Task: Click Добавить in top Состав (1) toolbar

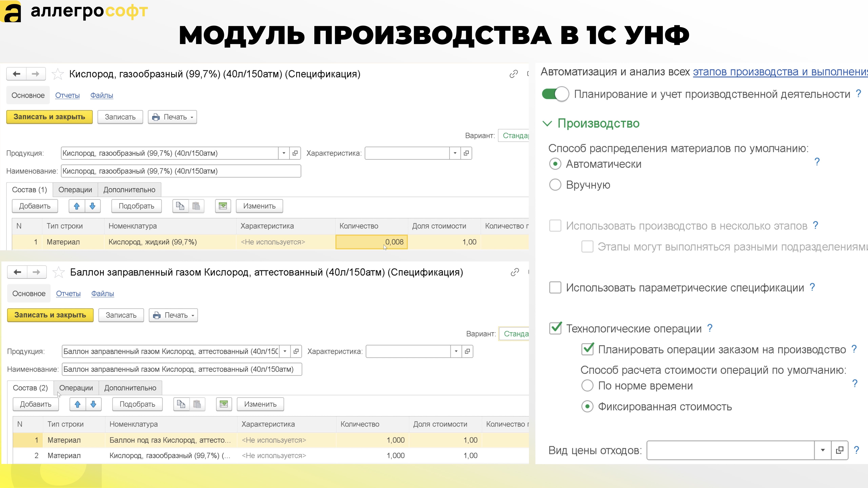Action: [x=35, y=206]
